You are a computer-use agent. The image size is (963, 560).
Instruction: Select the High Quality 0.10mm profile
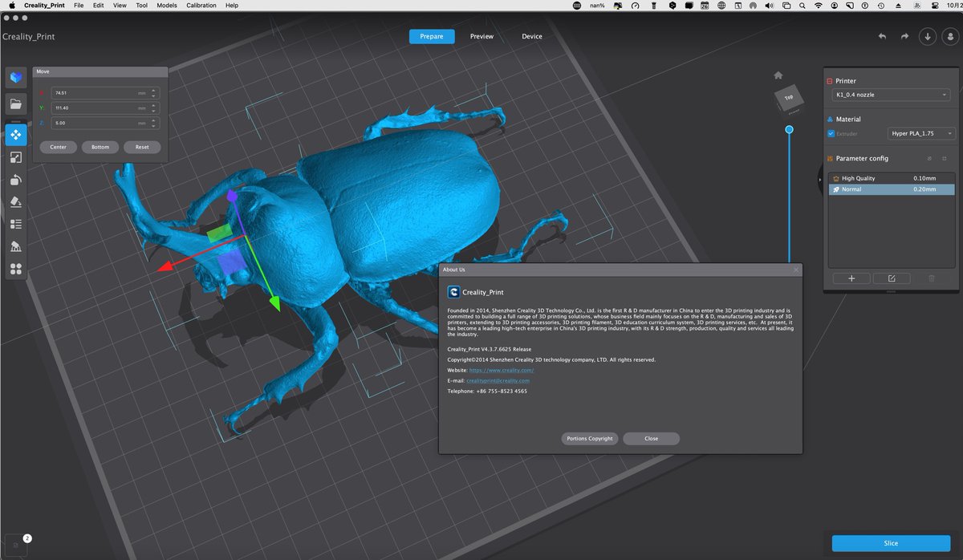coord(892,178)
